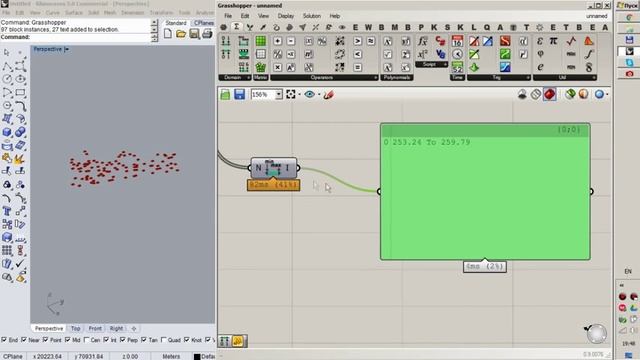Switch to the Right viewport tab
The image size is (640, 360).
(116, 328)
